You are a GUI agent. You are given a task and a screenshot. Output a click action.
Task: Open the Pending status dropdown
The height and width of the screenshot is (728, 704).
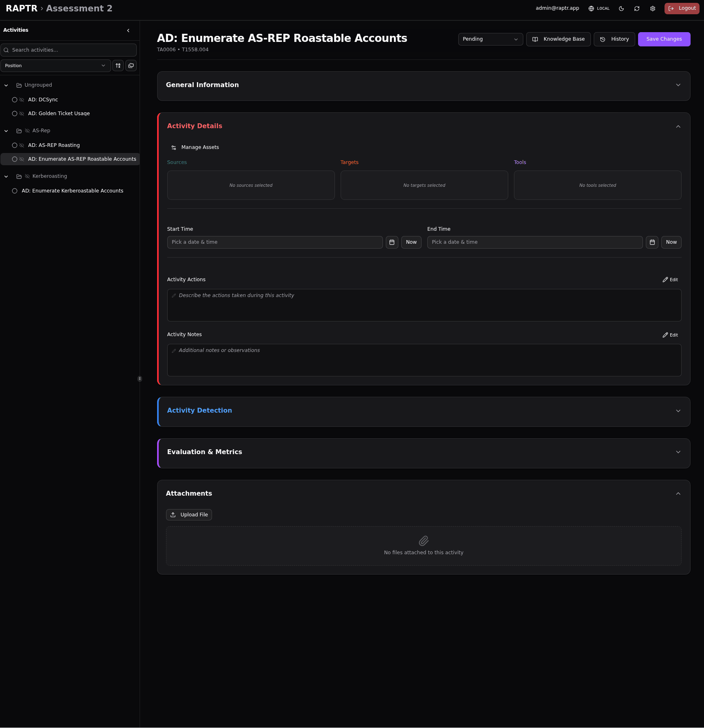(490, 39)
